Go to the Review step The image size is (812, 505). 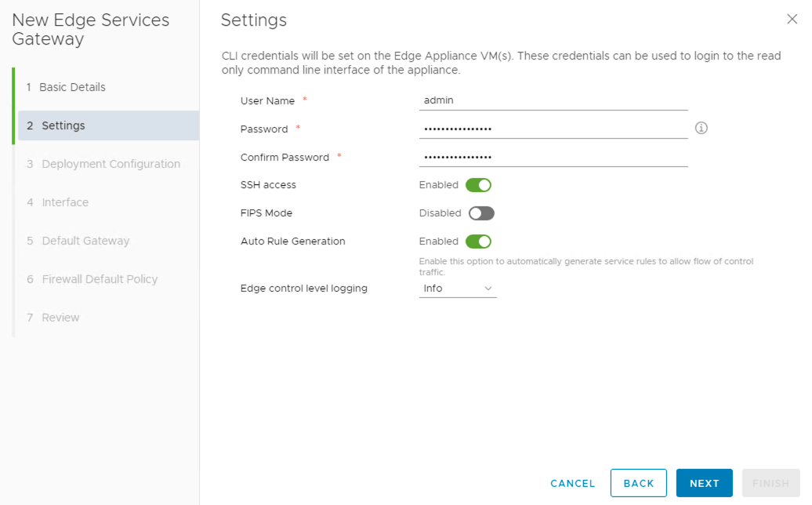[60, 318]
